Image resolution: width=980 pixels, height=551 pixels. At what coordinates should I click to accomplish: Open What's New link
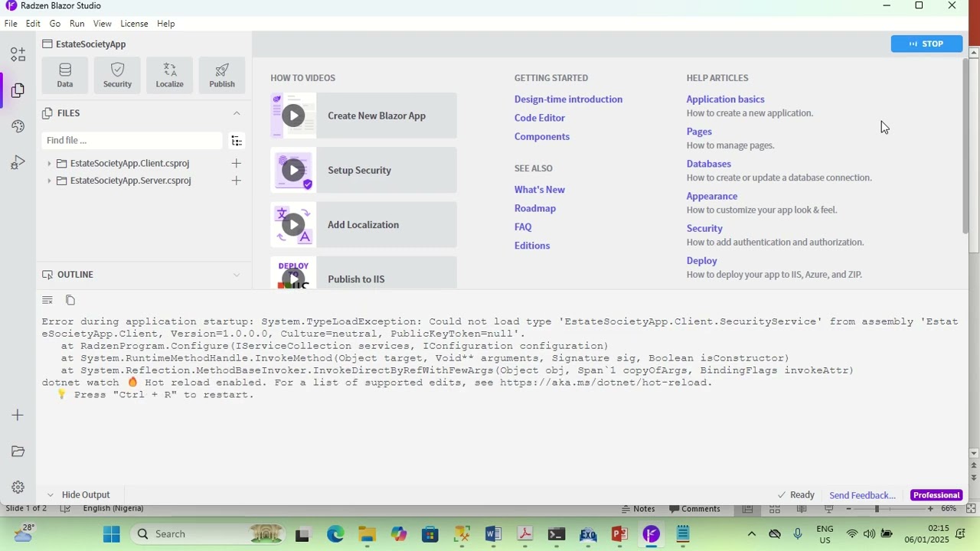coord(540,190)
